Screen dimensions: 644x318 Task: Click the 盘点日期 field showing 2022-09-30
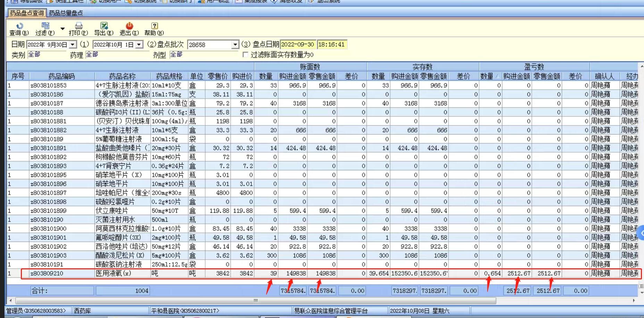coord(298,44)
